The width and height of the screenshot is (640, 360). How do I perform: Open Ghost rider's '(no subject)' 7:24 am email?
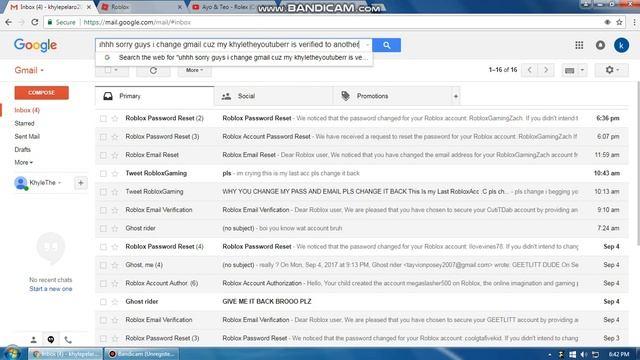362,229
